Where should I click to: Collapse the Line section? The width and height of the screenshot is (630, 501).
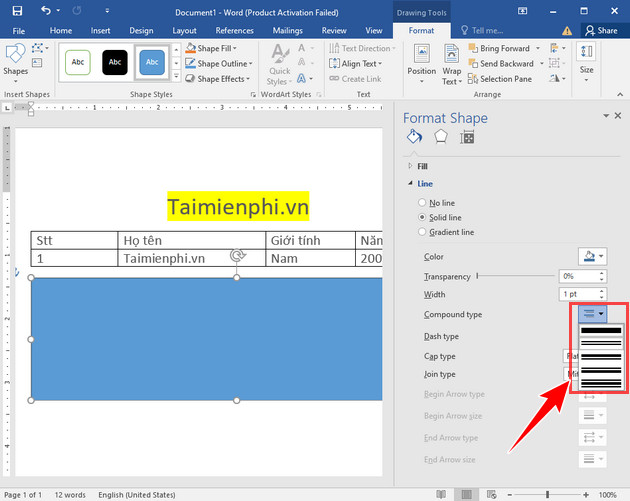pyautogui.click(x=410, y=183)
